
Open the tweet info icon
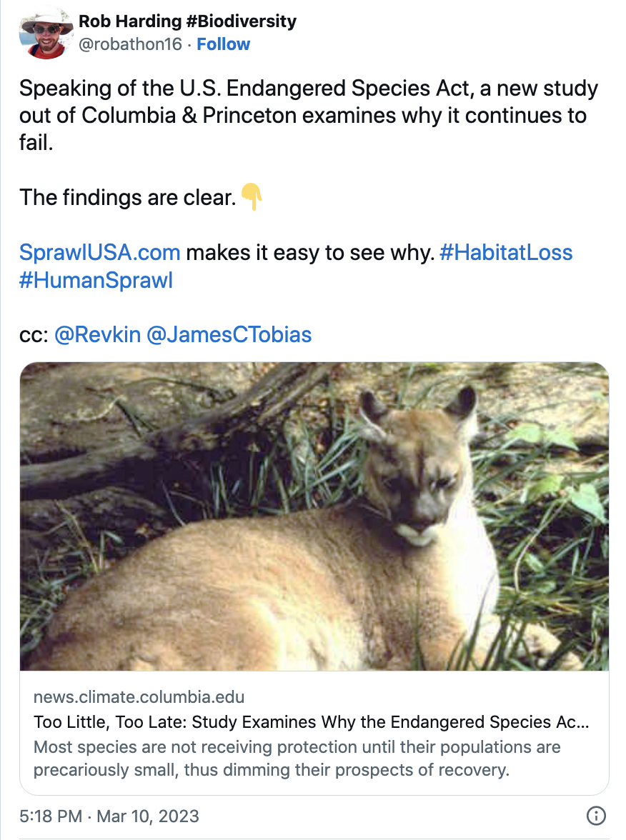[x=595, y=815]
